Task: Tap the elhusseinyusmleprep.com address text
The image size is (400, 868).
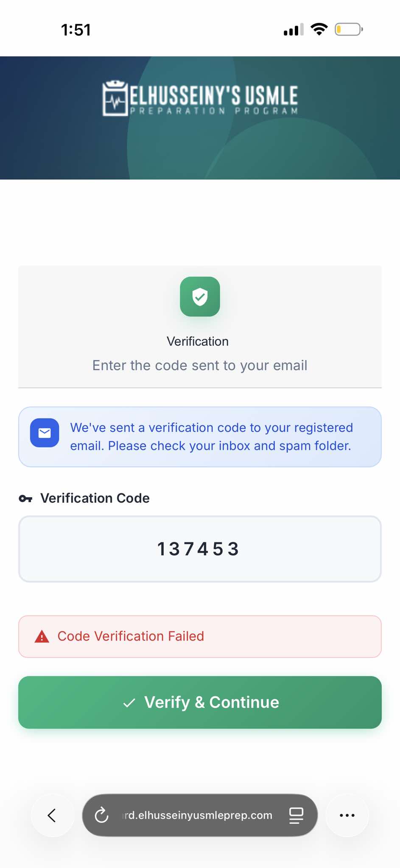Action: 198,815
